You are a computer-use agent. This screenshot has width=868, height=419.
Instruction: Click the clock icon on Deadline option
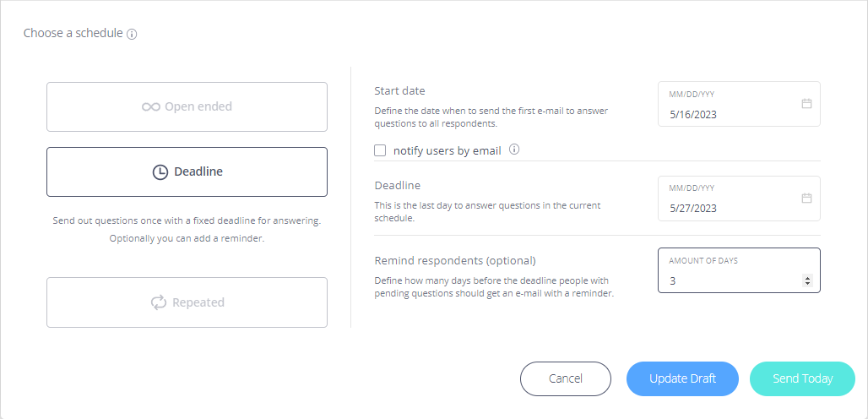coord(160,172)
